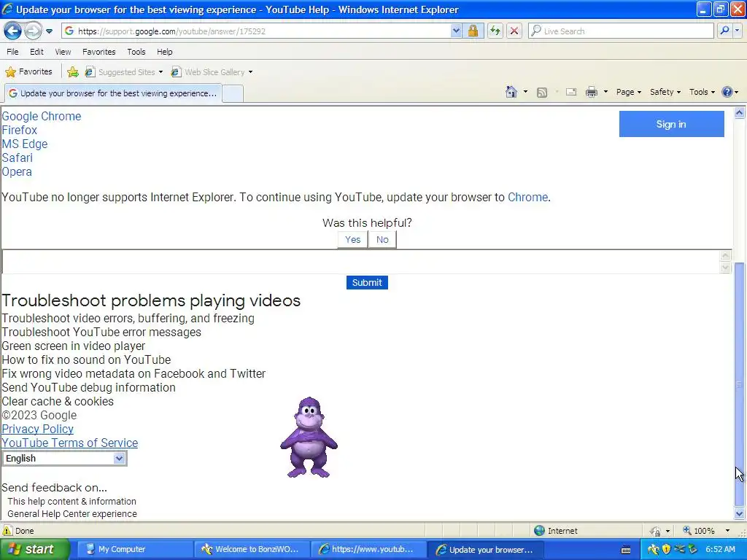Open the File menu
Screen dimensions: 747x560
12,52
